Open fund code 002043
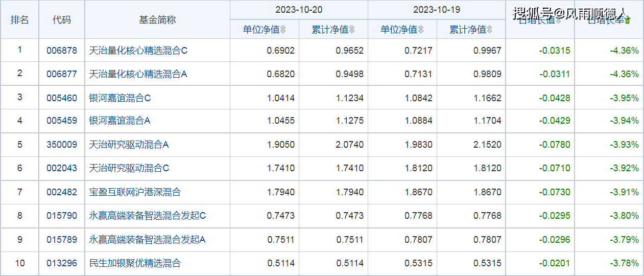Image resolution: width=644 pixels, height=276 pixels. [62, 168]
